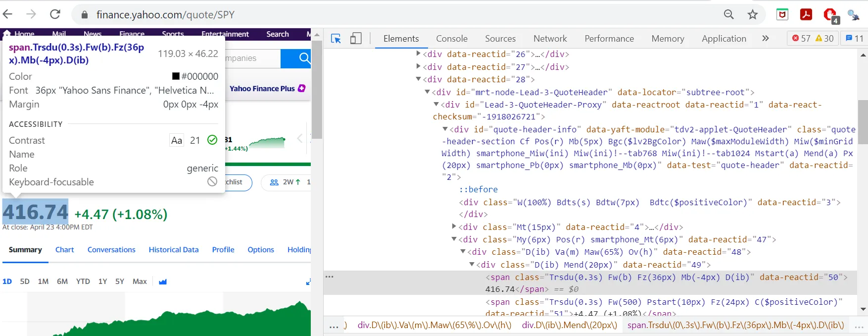This screenshot has width=868, height=336.
Task: Click the web page vertical scrollbar thumb
Action: click(317, 89)
